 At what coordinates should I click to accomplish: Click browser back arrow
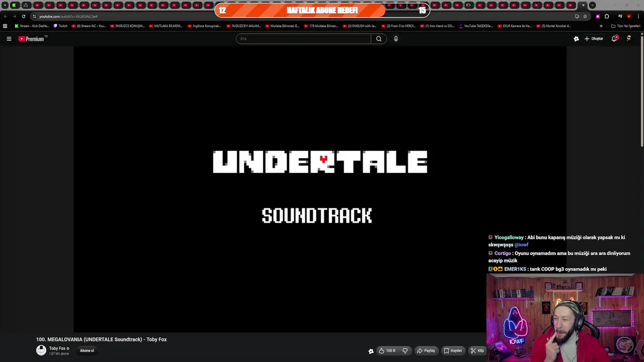tap(6, 16)
